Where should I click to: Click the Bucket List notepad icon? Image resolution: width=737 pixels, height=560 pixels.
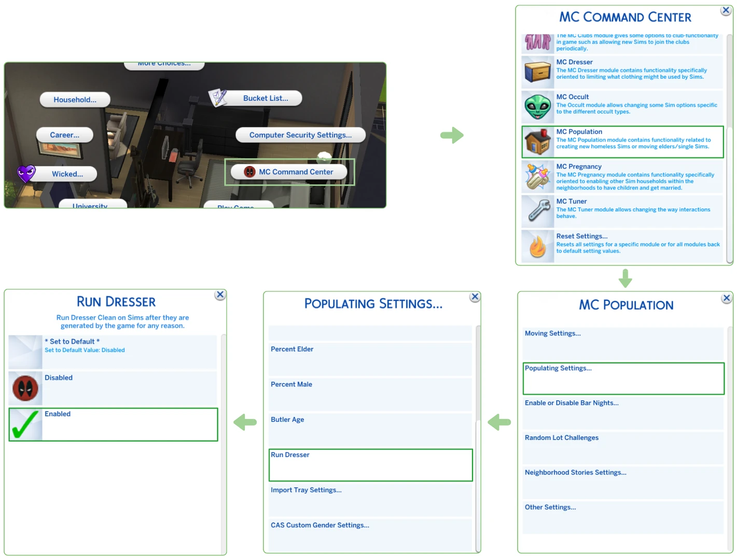(217, 97)
